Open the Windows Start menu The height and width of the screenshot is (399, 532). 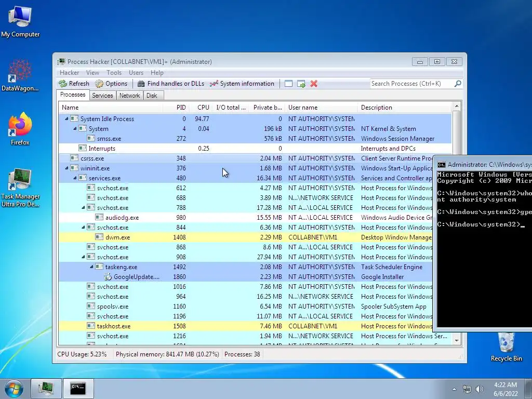14,389
